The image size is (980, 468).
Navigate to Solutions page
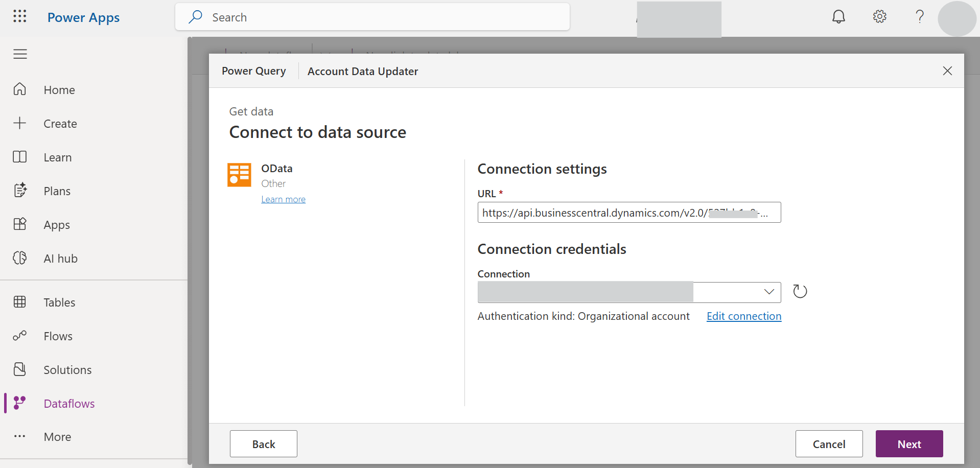coord(67,370)
